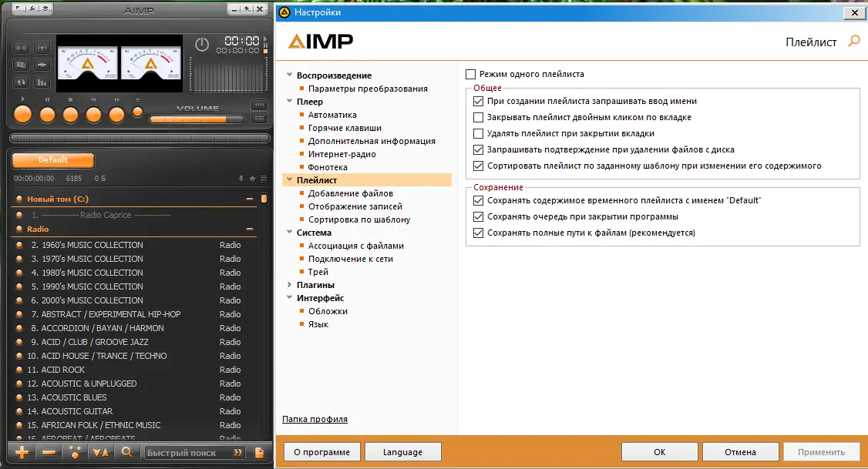Open the equalizer bars icon on the player

click(41, 81)
